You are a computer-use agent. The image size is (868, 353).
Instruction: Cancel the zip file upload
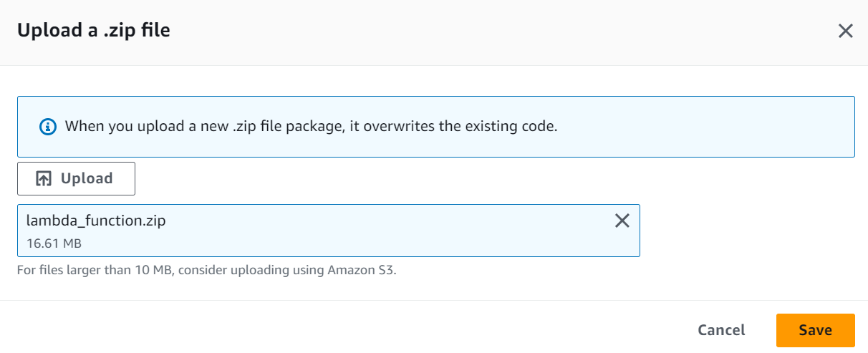[x=721, y=330]
